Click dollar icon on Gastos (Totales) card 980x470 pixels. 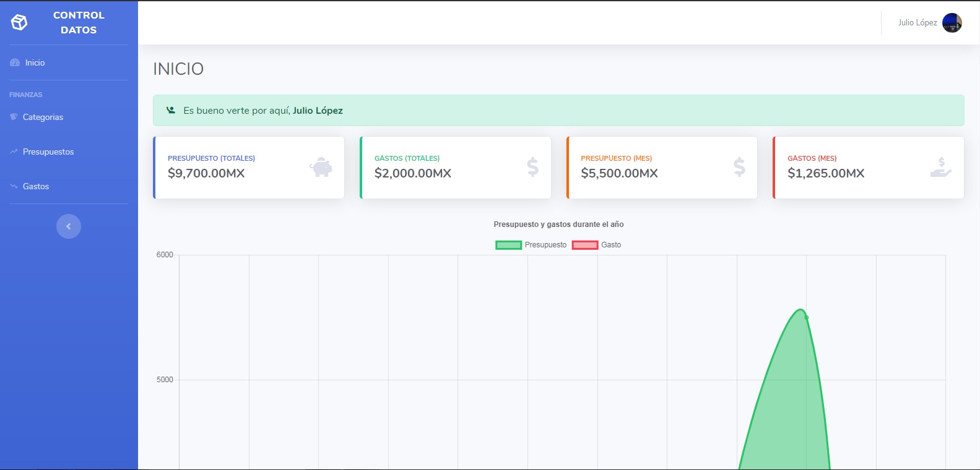[533, 167]
